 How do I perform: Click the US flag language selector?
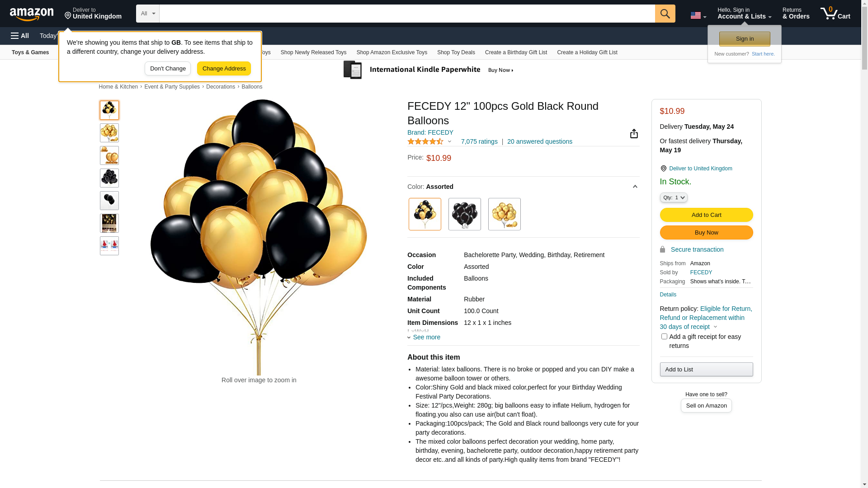click(x=698, y=15)
